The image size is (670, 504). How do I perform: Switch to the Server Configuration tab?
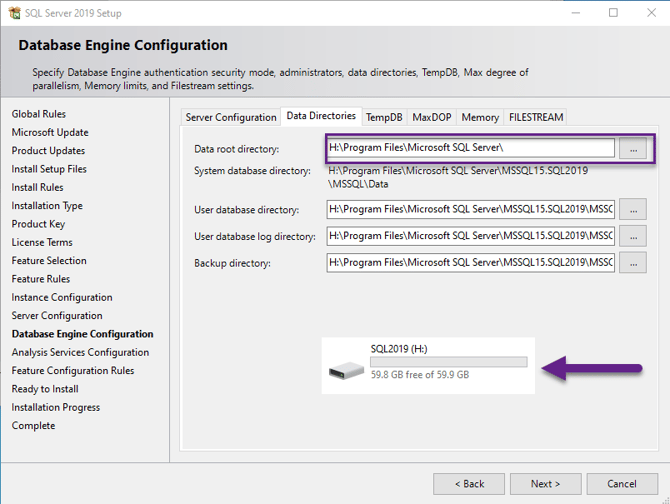point(231,117)
